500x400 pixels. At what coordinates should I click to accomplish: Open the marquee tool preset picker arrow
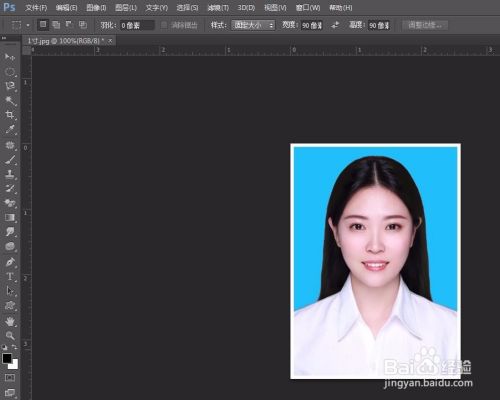point(28,25)
